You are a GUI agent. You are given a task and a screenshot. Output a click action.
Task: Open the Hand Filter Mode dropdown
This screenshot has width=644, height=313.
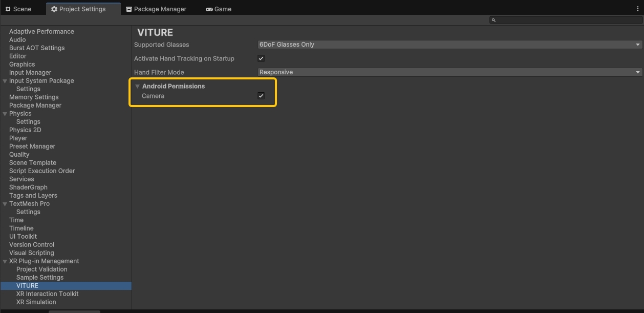(x=449, y=72)
